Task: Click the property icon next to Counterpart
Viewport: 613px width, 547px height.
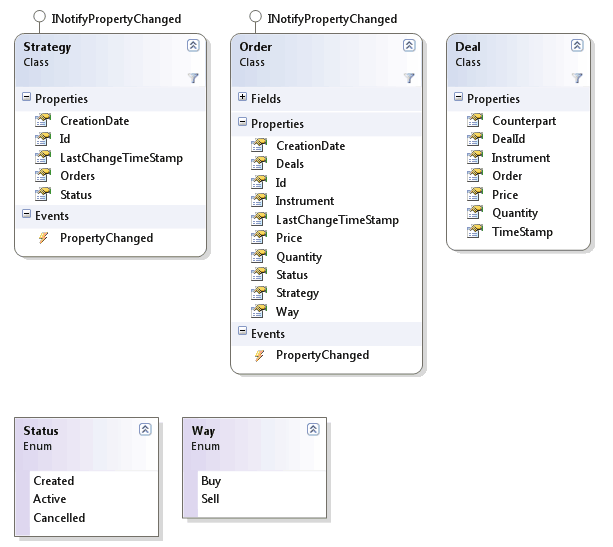Action: point(475,120)
